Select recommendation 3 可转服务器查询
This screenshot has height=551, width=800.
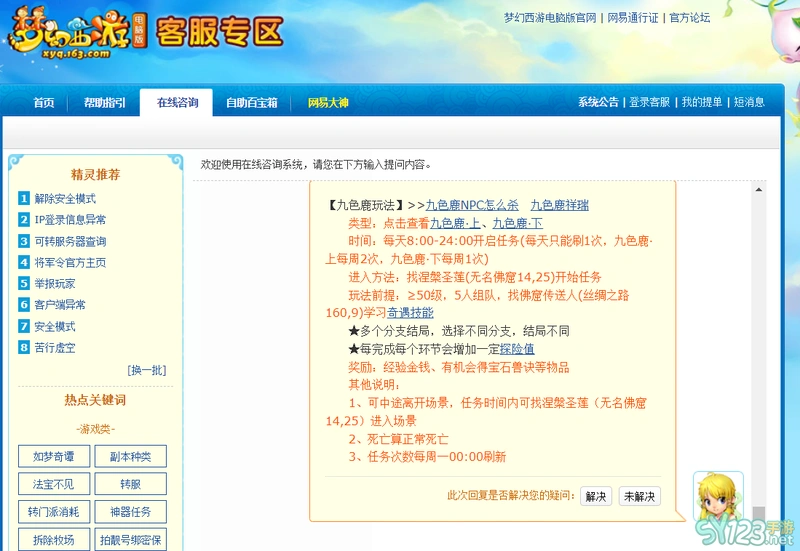coord(70,241)
